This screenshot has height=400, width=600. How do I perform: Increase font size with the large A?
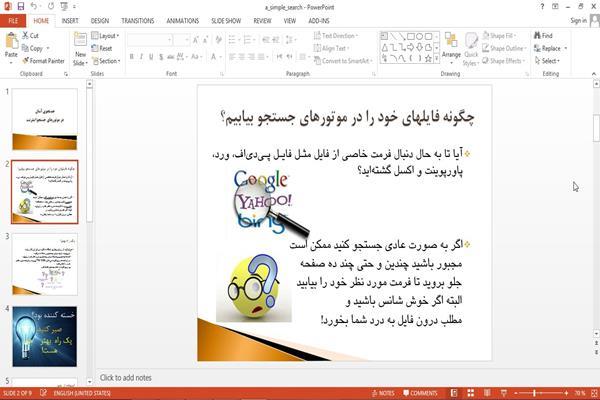pos(196,39)
